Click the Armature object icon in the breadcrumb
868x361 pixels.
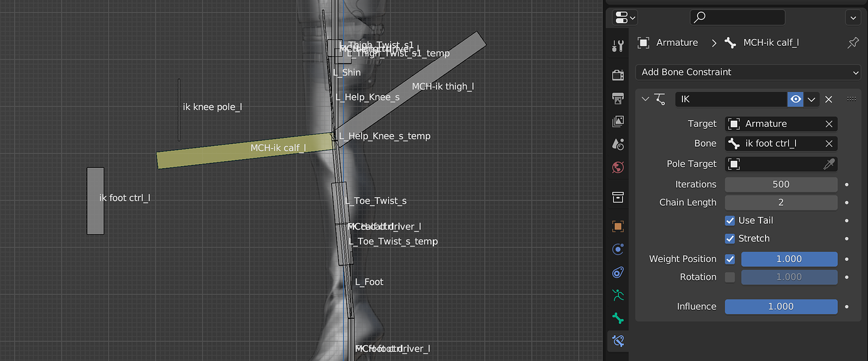(643, 43)
